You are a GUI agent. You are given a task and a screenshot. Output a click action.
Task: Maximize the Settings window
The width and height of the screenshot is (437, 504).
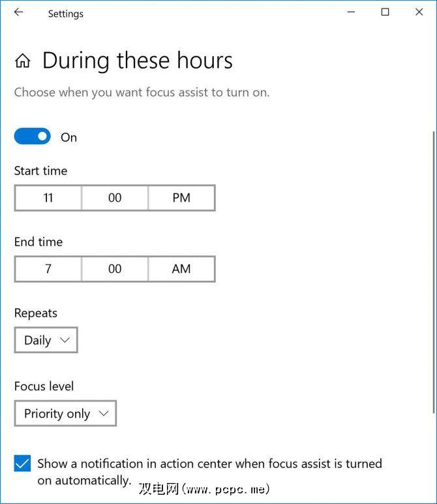pyautogui.click(x=385, y=12)
